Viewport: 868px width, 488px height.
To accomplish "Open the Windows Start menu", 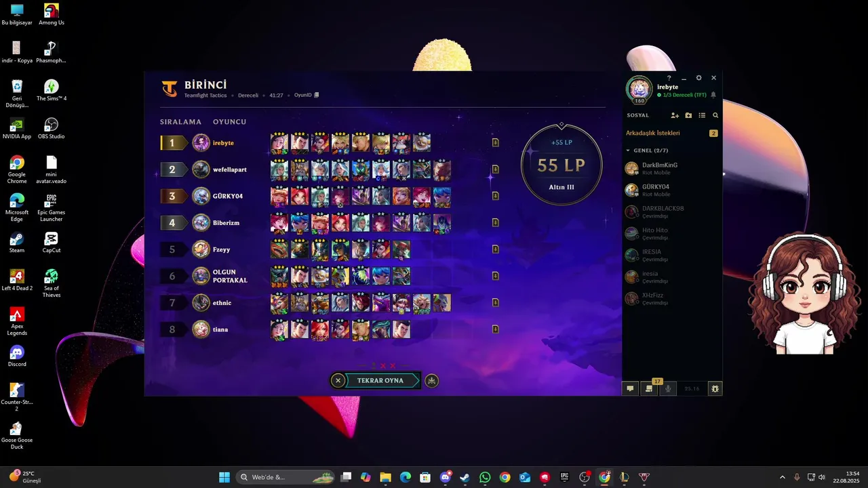I will coord(224,477).
